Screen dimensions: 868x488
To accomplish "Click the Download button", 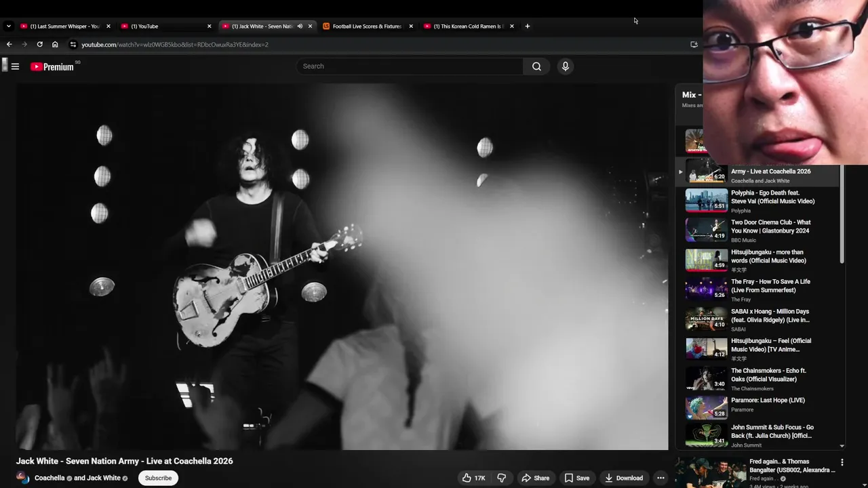I will click(x=624, y=478).
